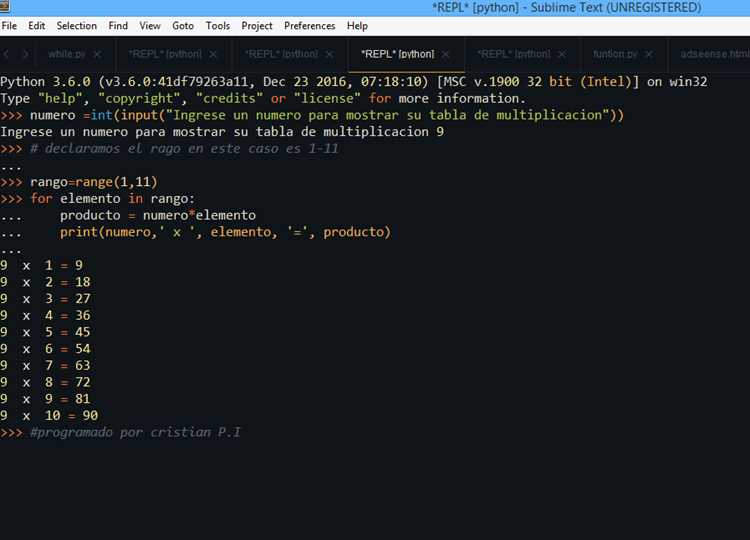Viewport: 750px width, 540px height.
Task: Click the output line '9 x 3 = 27'
Action: (x=45, y=299)
